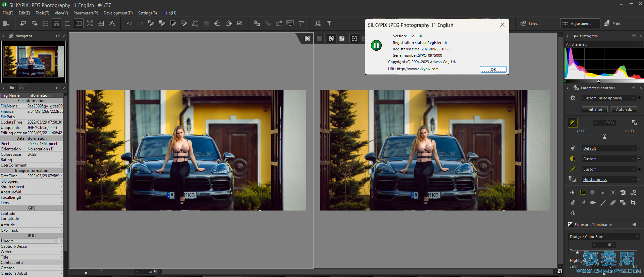Toggle the yellow tone curve icon
This screenshot has height=277, width=644.
pyautogui.click(x=583, y=192)
